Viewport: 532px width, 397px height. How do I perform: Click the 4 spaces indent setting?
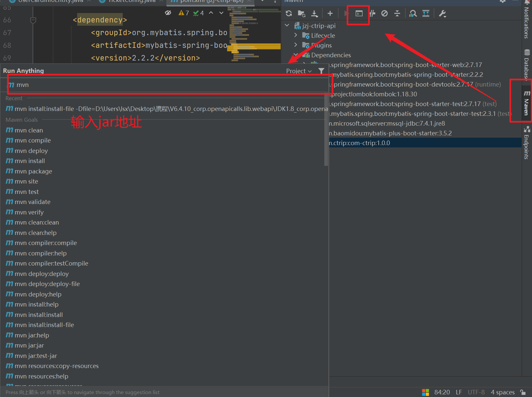pyautogui.click(x=503, y=392)
